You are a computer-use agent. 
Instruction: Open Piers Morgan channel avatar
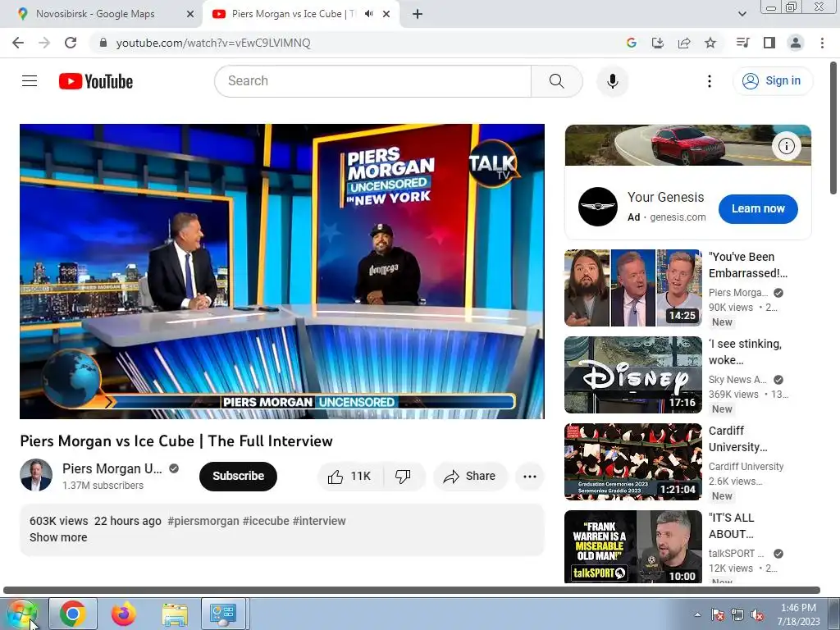(x=36, y=475)
